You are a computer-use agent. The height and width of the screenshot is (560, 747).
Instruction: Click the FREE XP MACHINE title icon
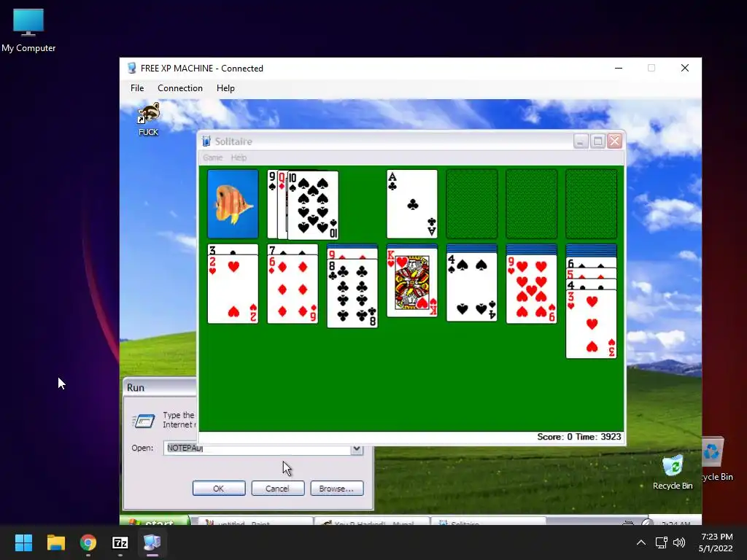pyautogui.click(x=132, y=68)
